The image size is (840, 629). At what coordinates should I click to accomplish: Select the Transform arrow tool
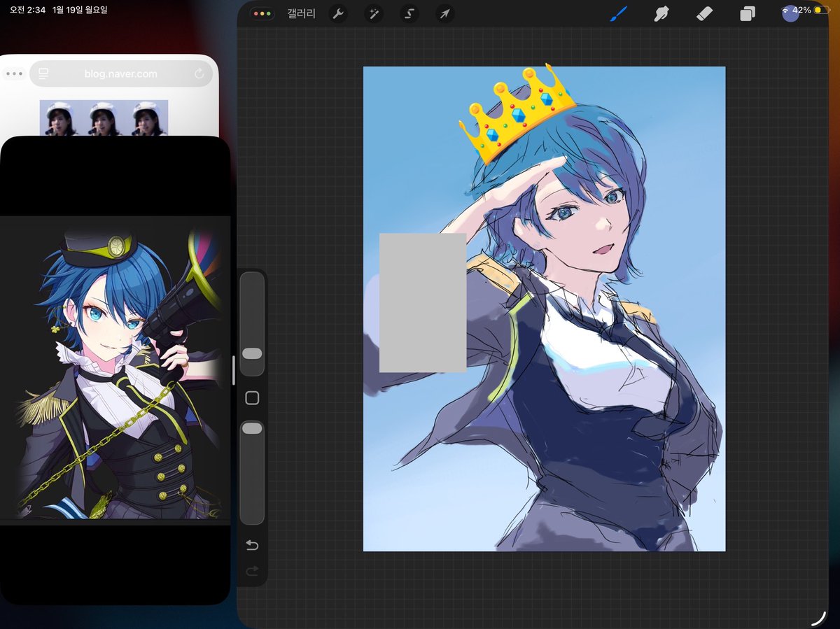coord(444,14)
